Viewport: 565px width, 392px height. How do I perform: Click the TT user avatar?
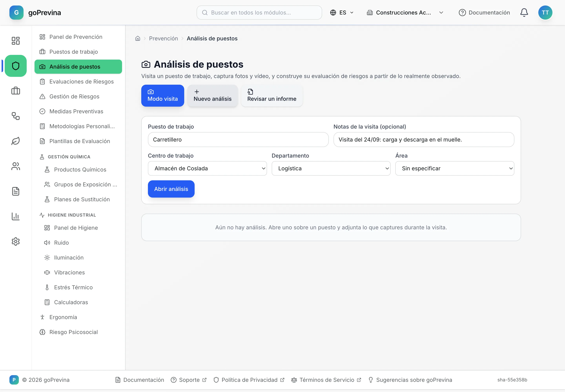point(545,13)
